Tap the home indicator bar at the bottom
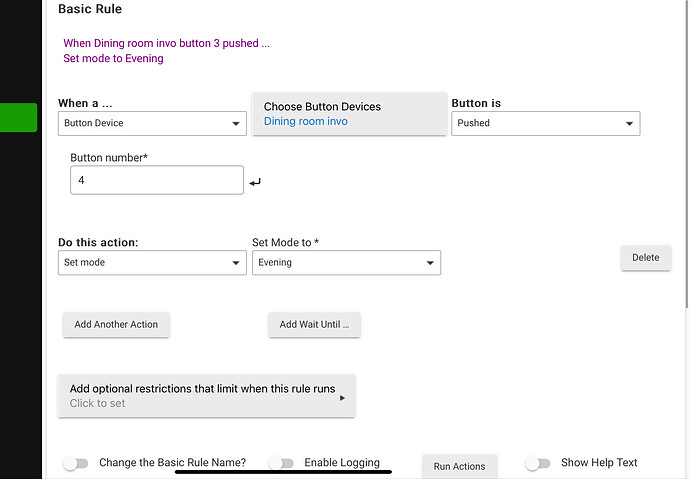This screenshot has height=479, width=690. point(283,472)
